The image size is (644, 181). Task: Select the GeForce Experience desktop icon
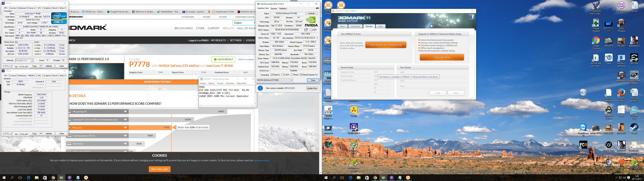[608, 95]
